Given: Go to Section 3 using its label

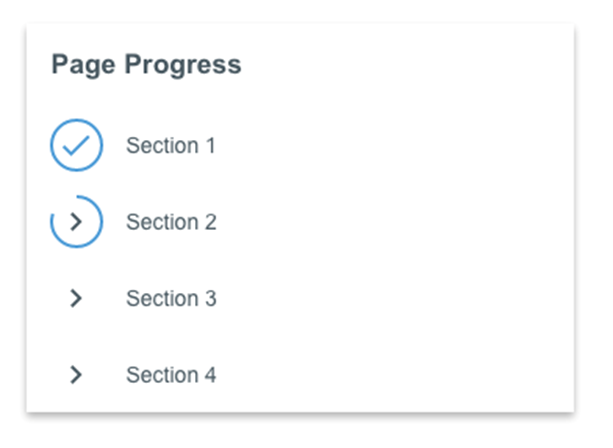Looking at the screenshot, I should click(x=171, y=298).
